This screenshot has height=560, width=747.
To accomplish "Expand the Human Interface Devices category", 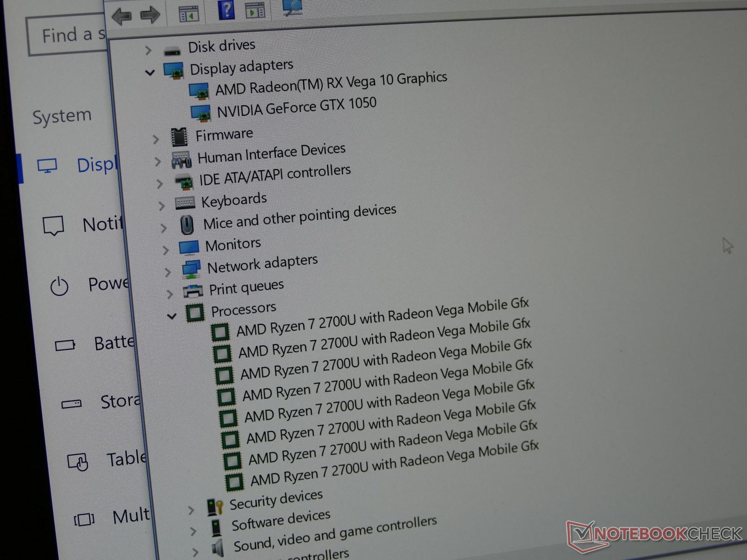I will [158, 162].
